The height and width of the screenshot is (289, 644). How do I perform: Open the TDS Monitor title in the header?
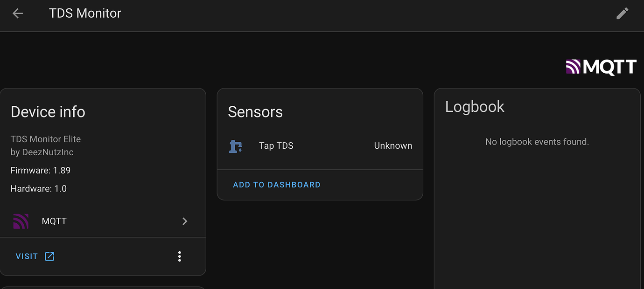84,13
